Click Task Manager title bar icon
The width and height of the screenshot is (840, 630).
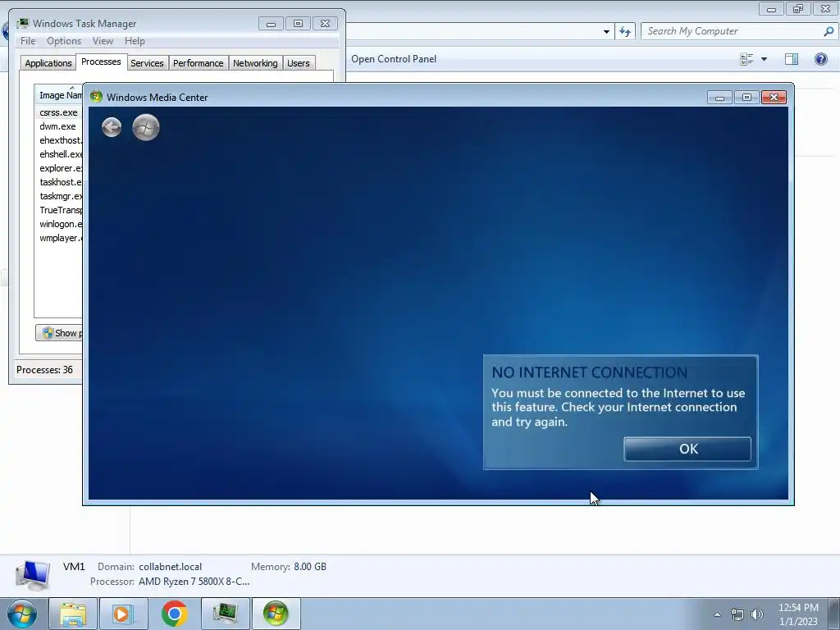(22, 23)
